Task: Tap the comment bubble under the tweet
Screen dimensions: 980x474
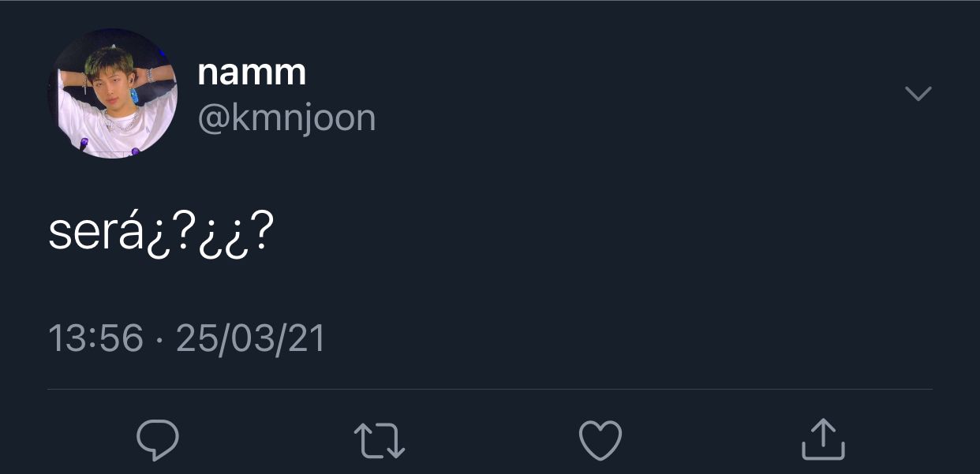Action: tap(158, 440)
